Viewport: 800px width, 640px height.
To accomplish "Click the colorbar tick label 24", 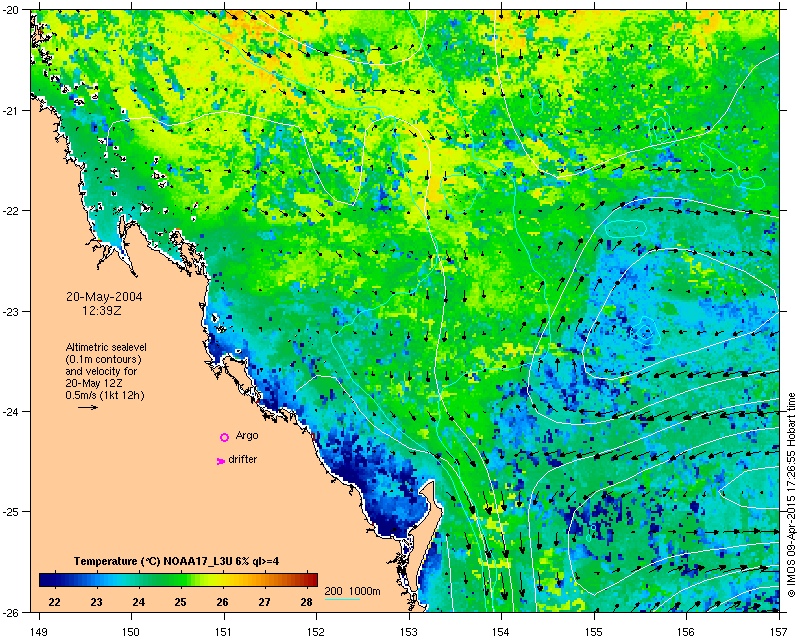I will 138,602.
